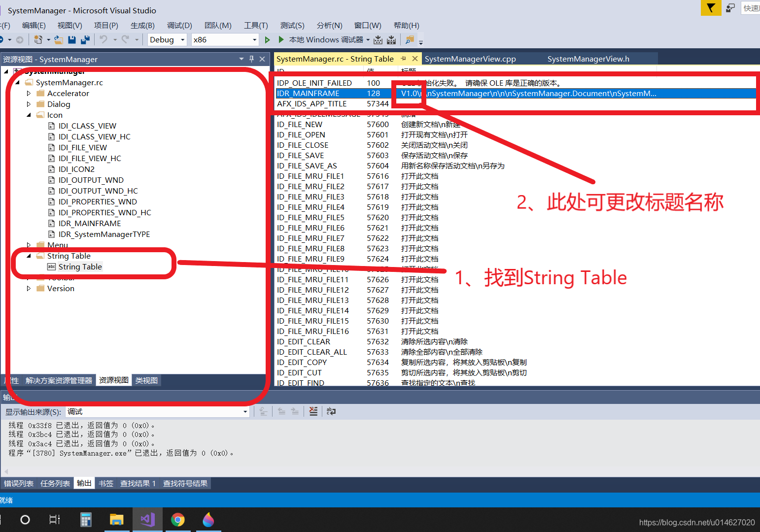Switch to the 解决方案资源管理器 tab
The height and width of the screenshot is (532, 760).
point(59,380)
